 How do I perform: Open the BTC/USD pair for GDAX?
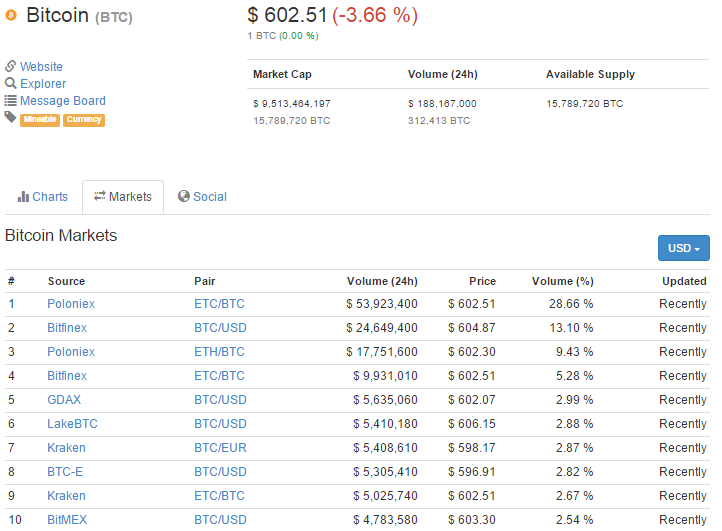[220, 400]
